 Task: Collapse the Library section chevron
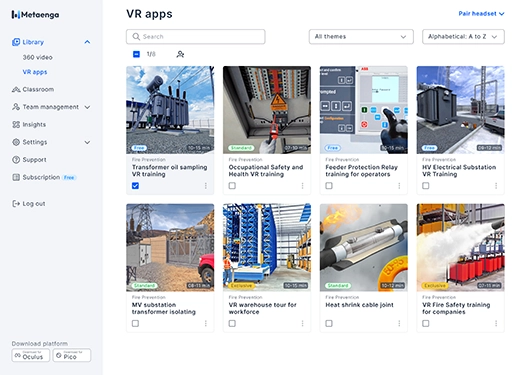(87, 42)
